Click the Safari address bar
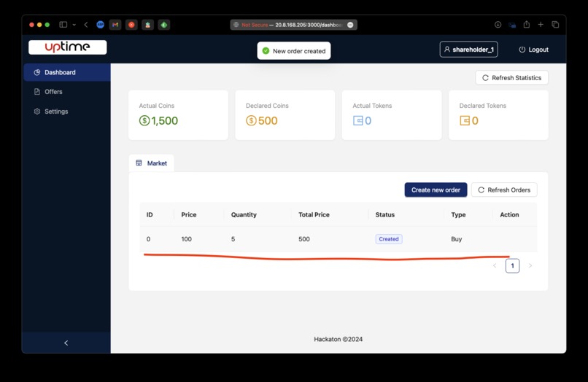 click(293, 25)
